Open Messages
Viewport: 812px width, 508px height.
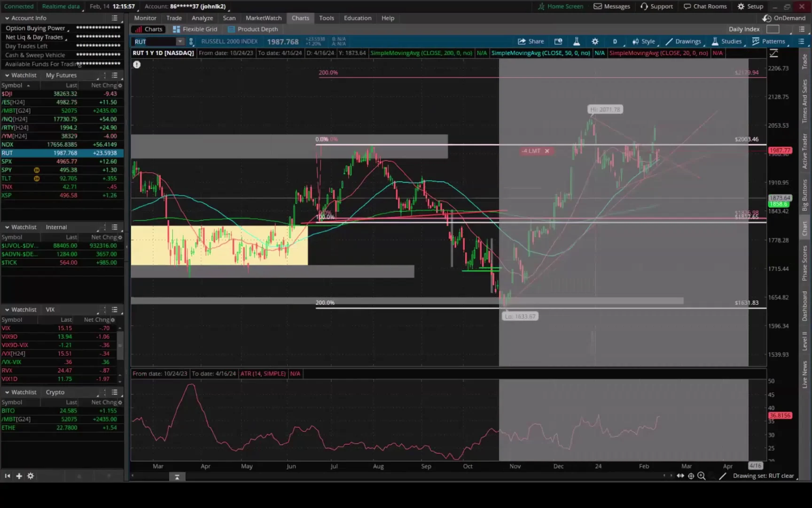pyautogui.click(x=612, y=7)
